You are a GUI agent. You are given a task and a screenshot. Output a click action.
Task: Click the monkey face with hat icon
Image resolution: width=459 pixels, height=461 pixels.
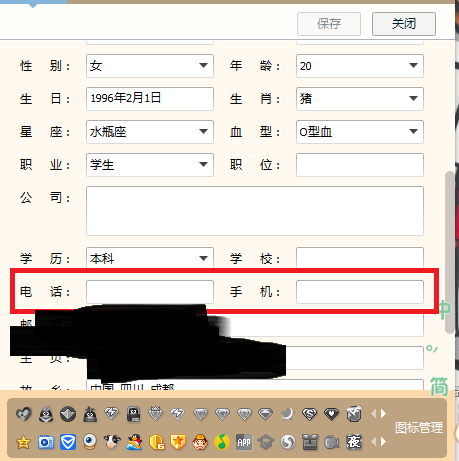pos(200,442)
